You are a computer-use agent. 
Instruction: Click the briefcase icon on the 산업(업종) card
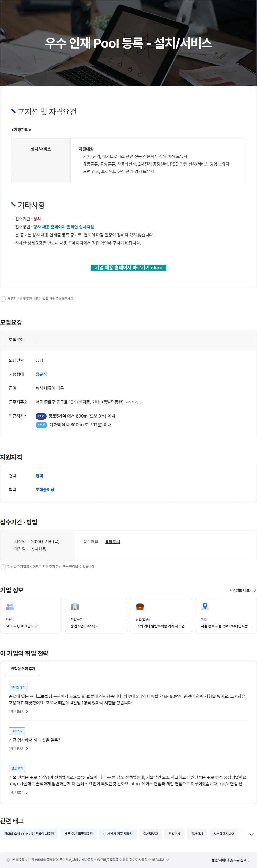(140, 607)
